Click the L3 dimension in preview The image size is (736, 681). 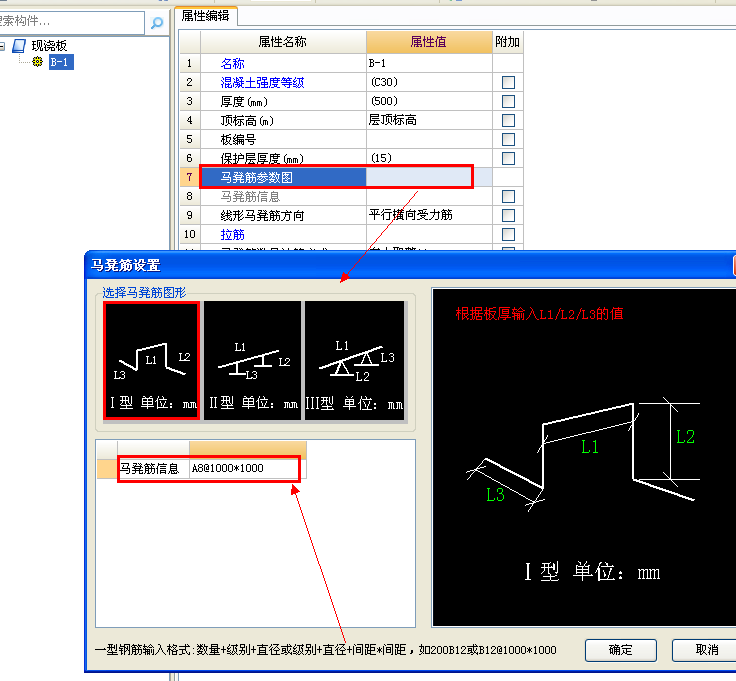click(x=495, y=495)
